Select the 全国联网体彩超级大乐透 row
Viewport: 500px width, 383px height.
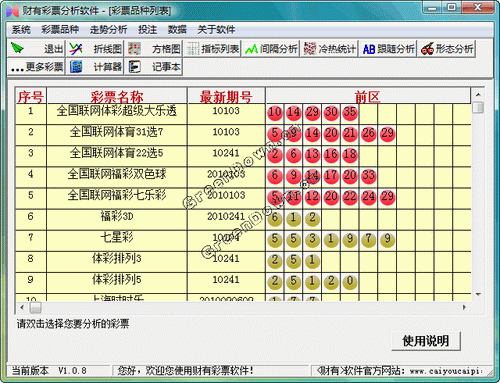click(243, 114)
